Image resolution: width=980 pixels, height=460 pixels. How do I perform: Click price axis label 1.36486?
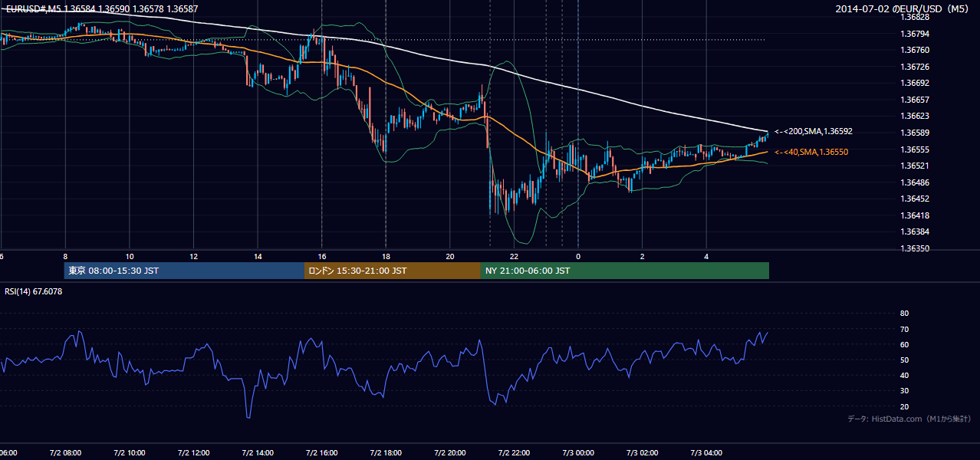coord(916,182)
